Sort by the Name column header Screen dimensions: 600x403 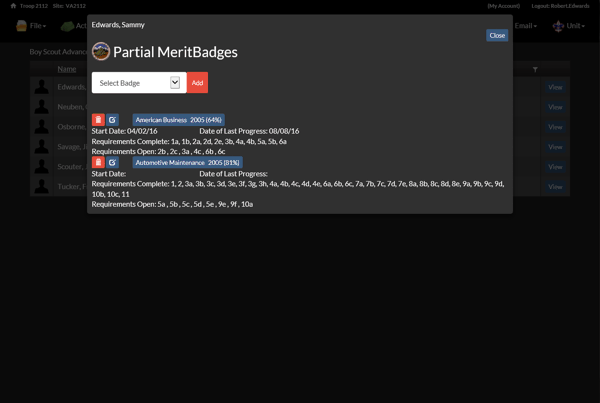click(67, 69)
